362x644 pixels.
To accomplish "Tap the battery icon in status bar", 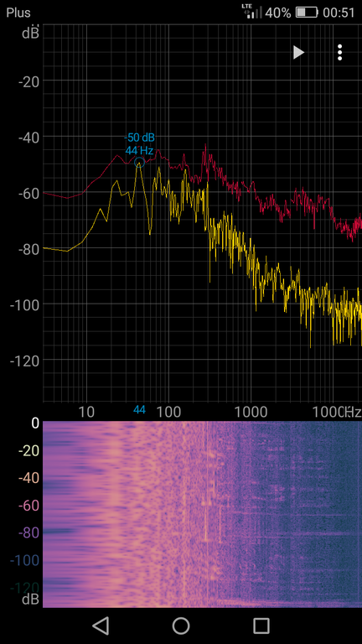I will (x=307, y=13).
